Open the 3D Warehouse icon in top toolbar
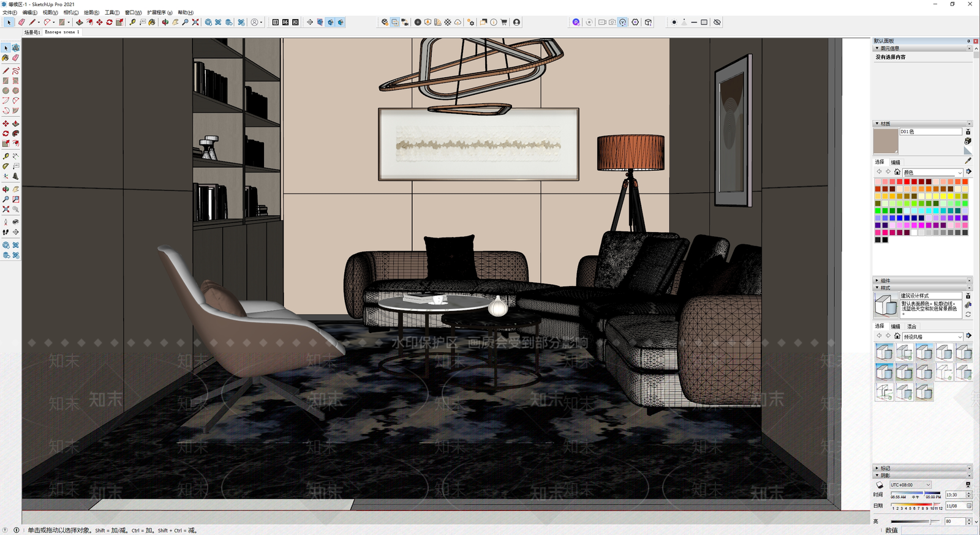This screenshot has width=980, height=535. click(x=208, y=22)
